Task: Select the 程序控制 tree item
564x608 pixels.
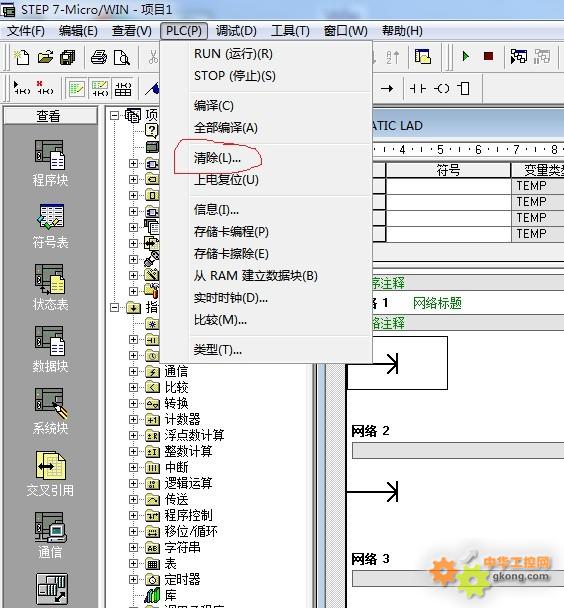Action: pyautogui.click(x=188, y=515)
